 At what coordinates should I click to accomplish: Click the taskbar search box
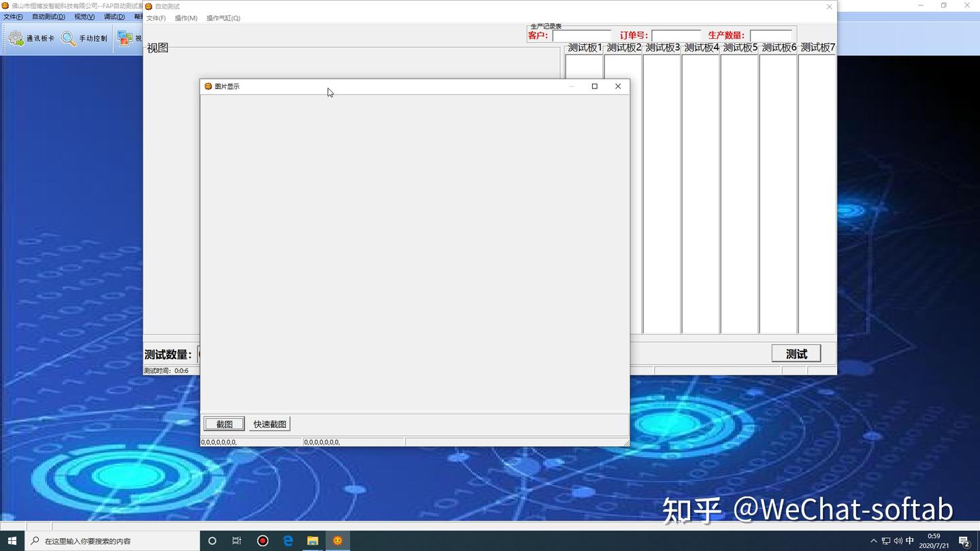pyautogui.click(x=112, y=541)
